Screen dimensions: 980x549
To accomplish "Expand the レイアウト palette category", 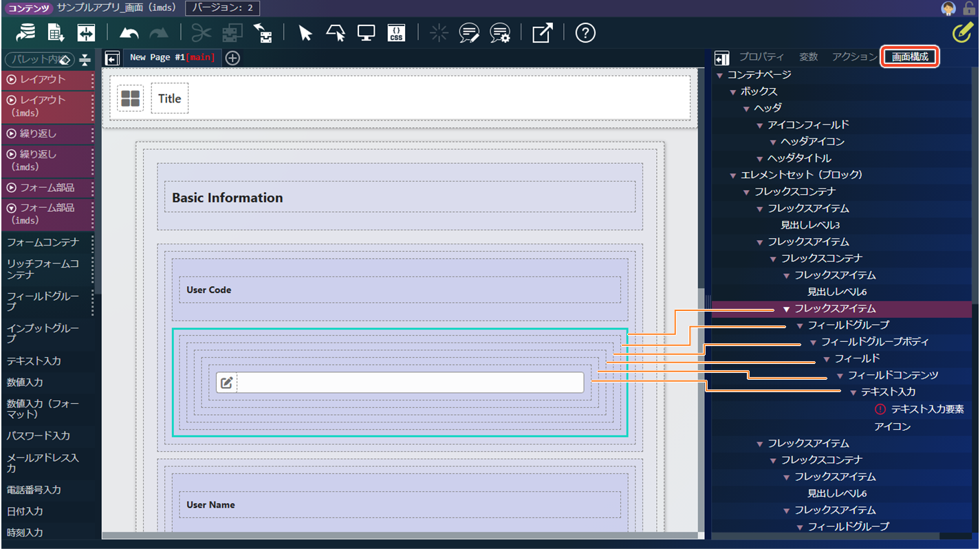I will click(11, 80).
